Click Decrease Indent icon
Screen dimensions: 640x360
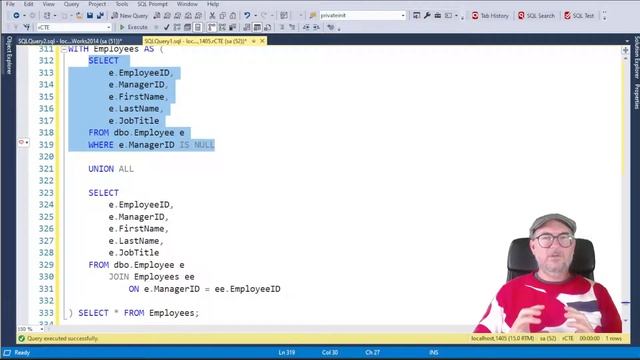coord(306,27)
